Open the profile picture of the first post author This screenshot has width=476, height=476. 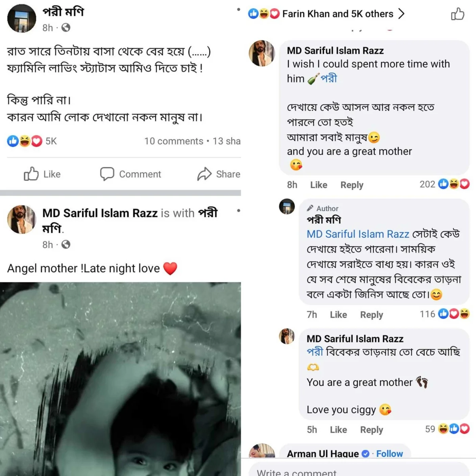point(22,19)
